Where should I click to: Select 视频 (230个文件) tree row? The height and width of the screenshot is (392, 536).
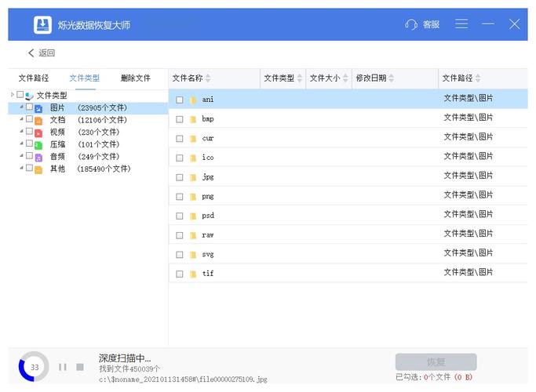click(88, 132)
